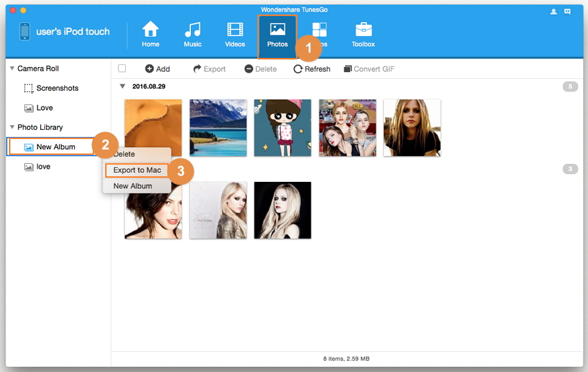588x372 pixels.
Task: Tick the select-all checkbox in toolbar
Action: point(122,68)
